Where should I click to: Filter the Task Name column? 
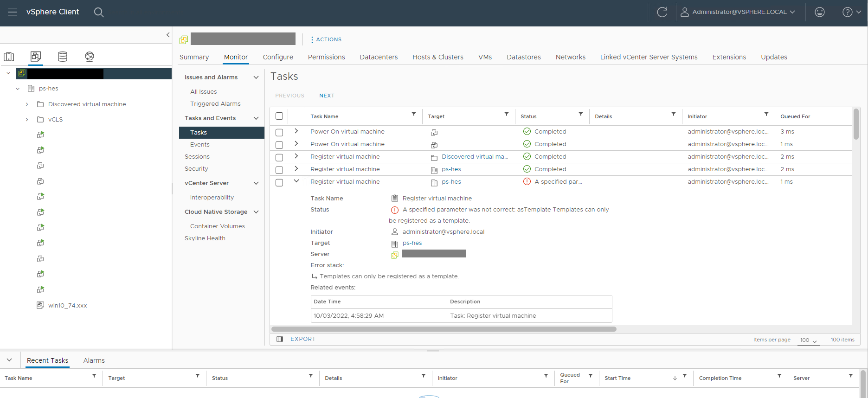414,114
